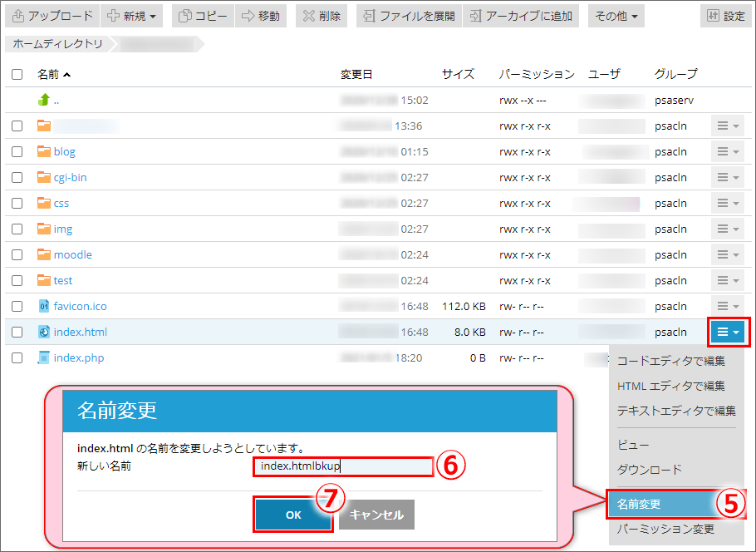Open row menu for blog folder

(728, 151)
